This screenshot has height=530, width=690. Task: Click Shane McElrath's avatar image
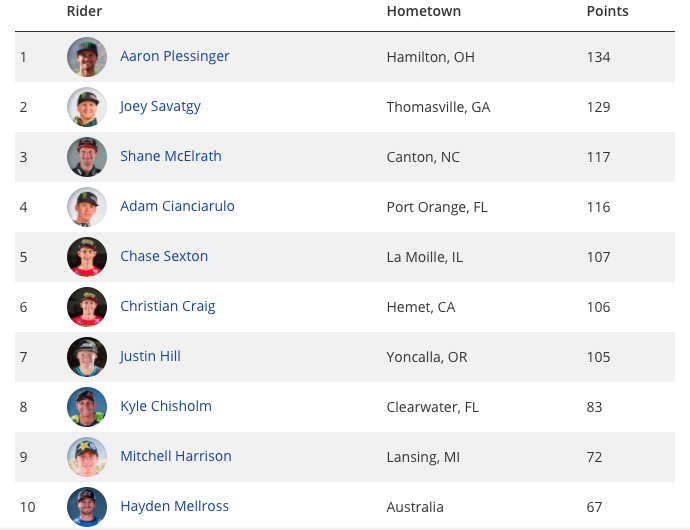(87, 157)
